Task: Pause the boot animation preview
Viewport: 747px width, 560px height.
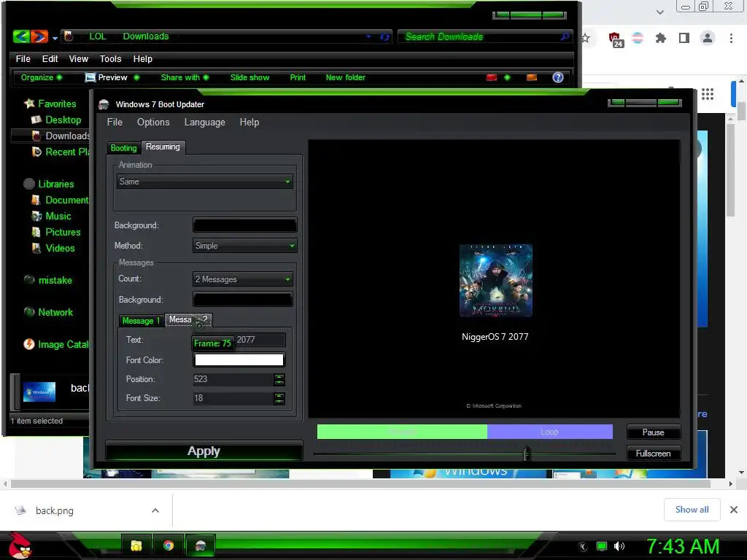Action: click(653, 432)
